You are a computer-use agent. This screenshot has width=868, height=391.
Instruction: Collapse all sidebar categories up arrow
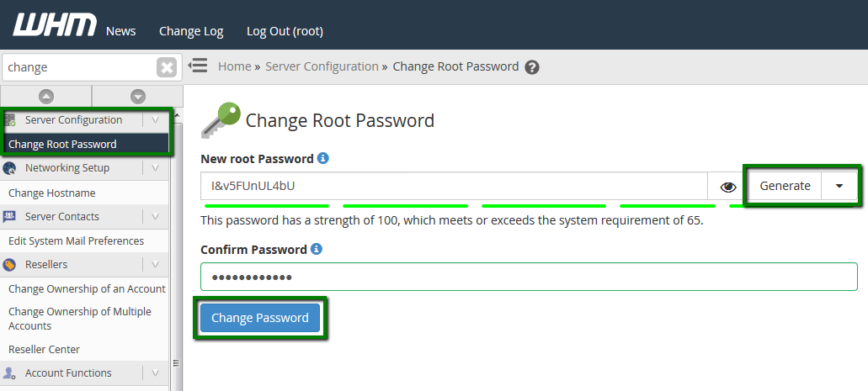46,97
